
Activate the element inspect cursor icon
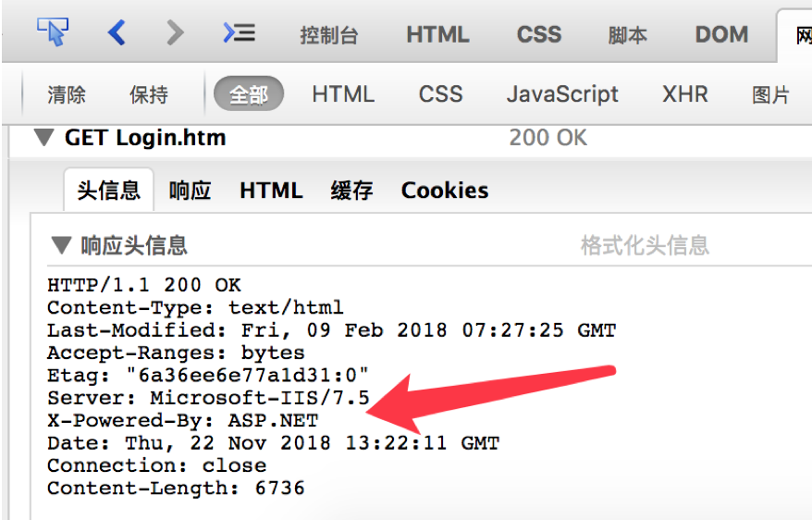(53, 31)
